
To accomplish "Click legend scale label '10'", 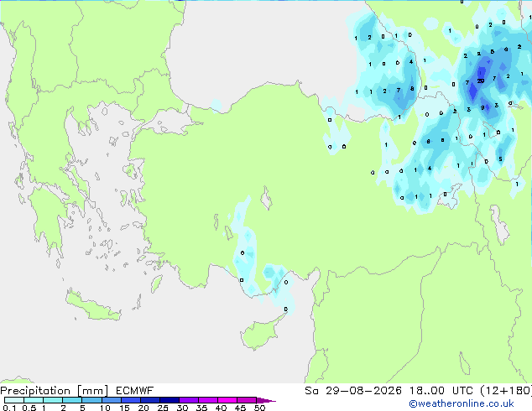I will coord(105,408).
